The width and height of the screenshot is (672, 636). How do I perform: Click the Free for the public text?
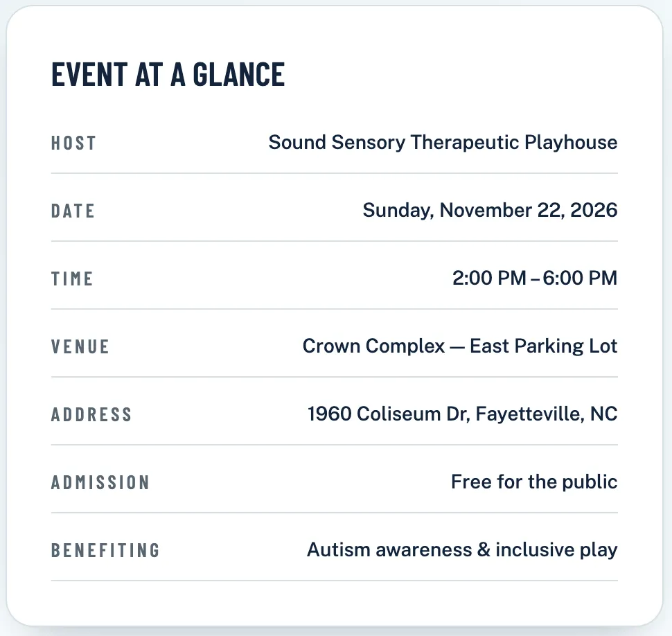[x=534, y=482]
